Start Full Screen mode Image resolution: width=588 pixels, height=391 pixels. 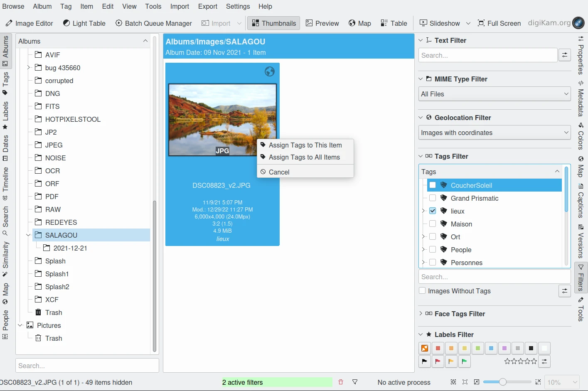[499, 23]
